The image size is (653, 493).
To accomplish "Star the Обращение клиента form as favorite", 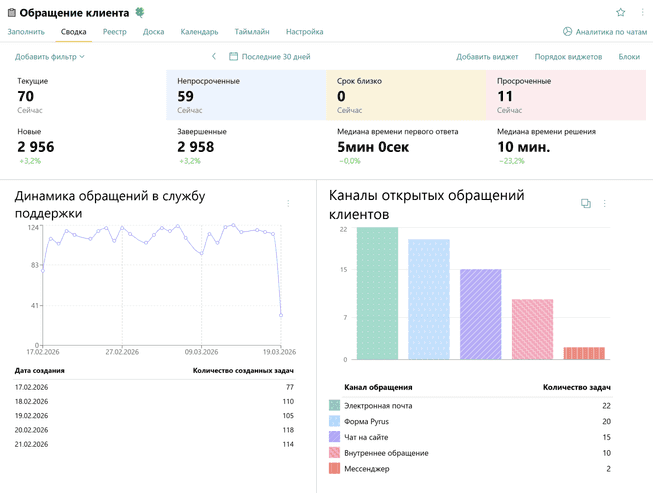I will pos(620,12).
